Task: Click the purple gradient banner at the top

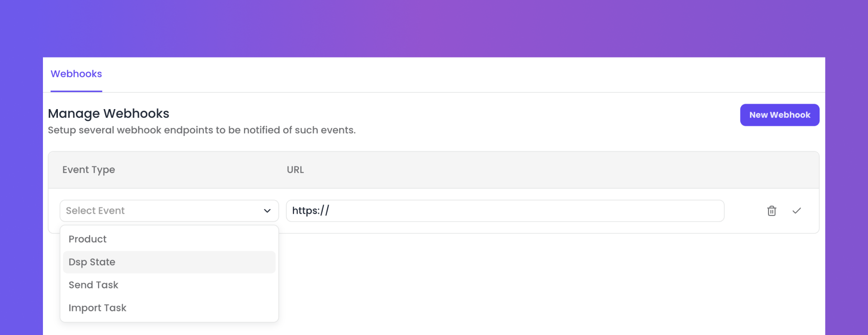Action: point(434,28)
